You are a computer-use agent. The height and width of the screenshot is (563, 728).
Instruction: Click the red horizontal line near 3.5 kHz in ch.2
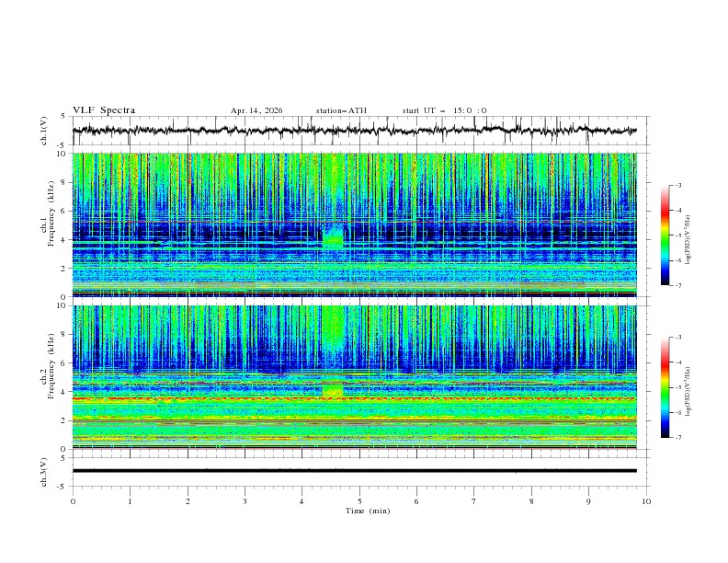pyautogui.click(x=355, y=398)
